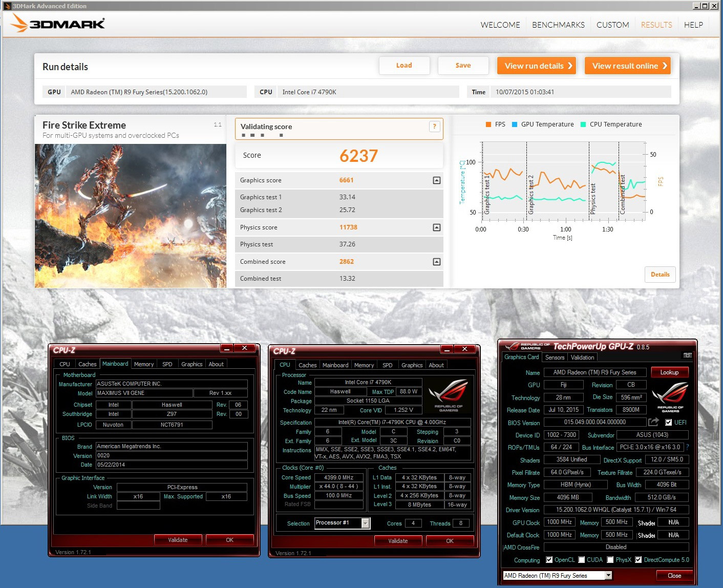This screenshot has height=588, width=723.
Task: Click the ROG logo in GPU-Z
Action: pyautogui.click(x=670, y=396)
